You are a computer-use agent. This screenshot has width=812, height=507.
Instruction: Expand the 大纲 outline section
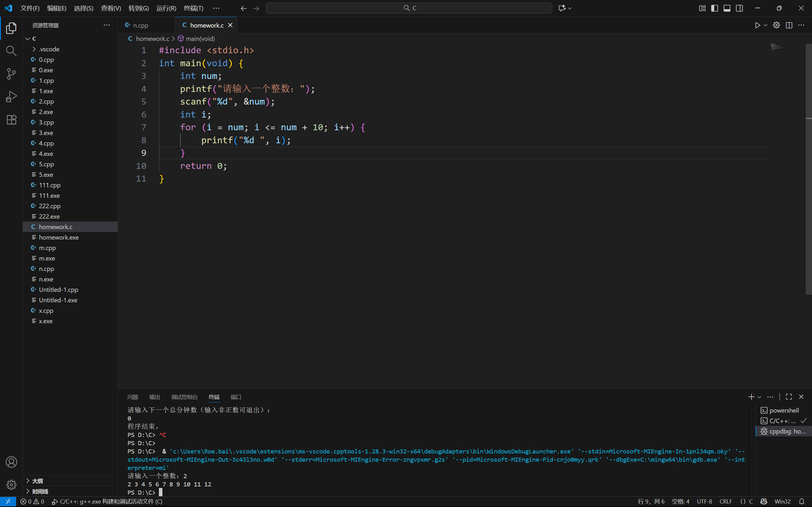37,481
